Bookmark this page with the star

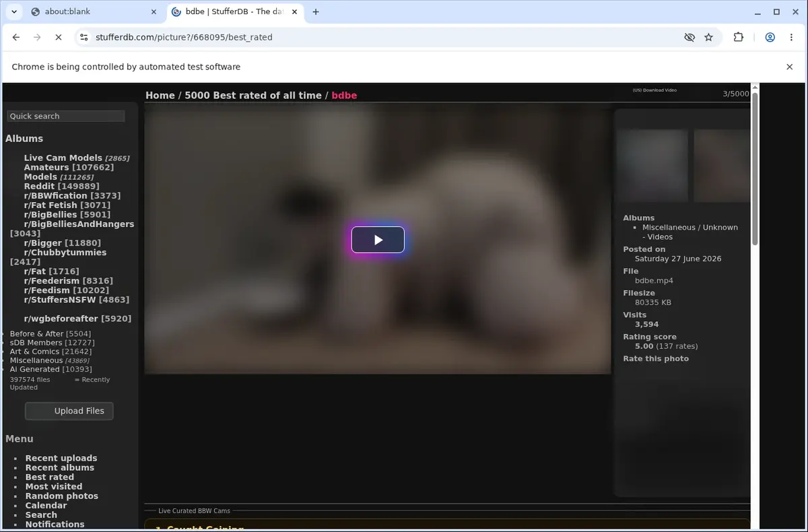tap(708, 38)
